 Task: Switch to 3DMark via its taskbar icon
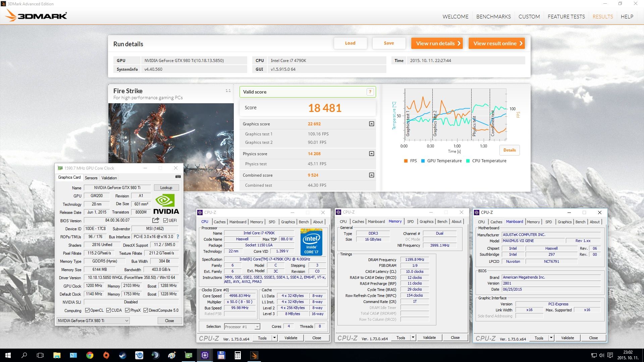coord(254,355)
